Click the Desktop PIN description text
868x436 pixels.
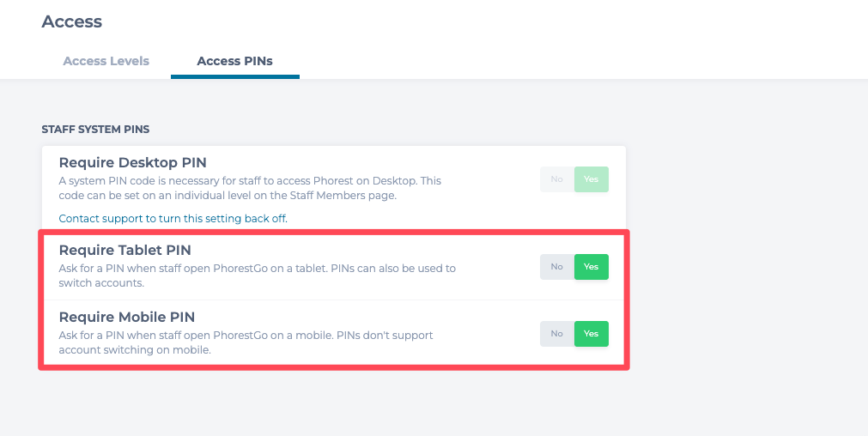point(249,188)
